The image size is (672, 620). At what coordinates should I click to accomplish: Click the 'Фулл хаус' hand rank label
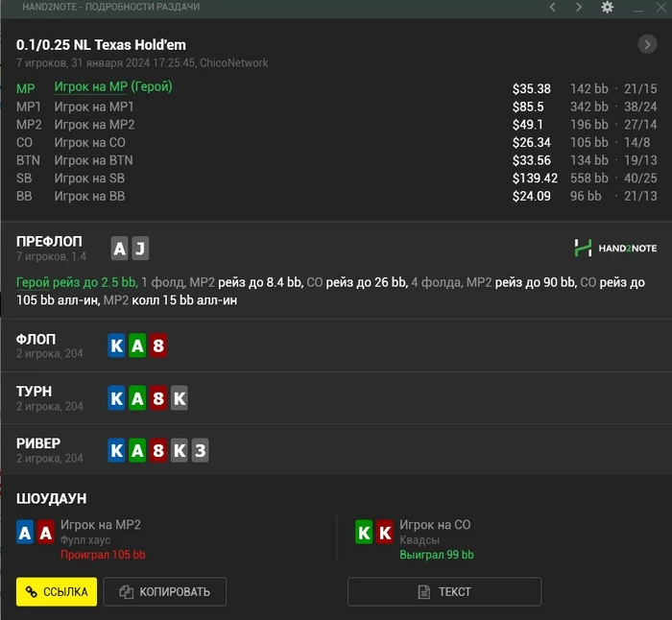85,540
